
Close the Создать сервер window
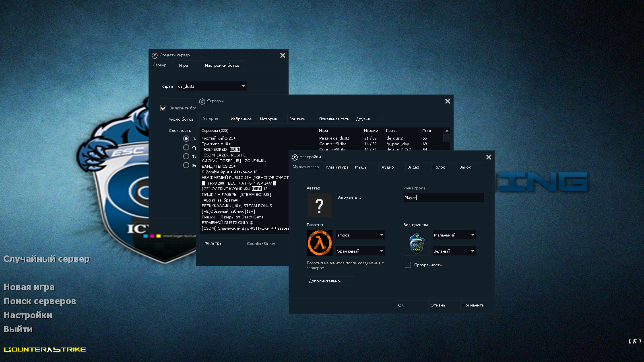click(x=283, y=56)
